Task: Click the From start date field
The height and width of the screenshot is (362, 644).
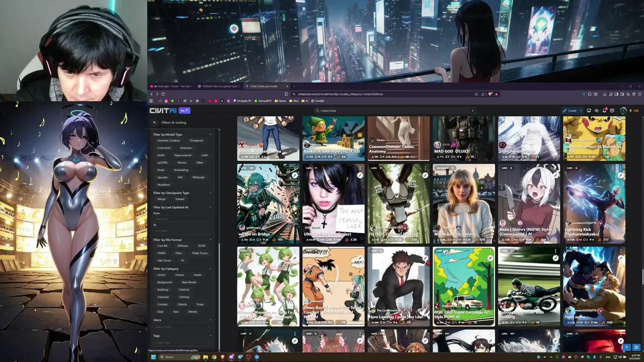Action: (x=182, y=219)
